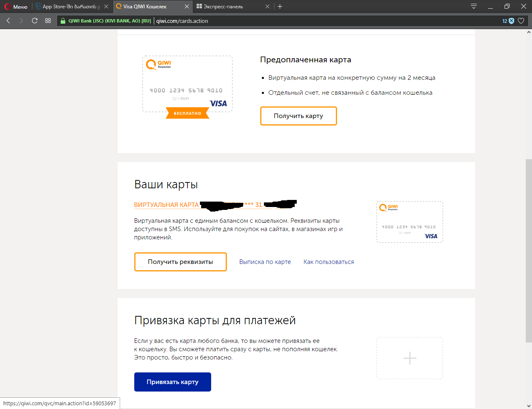
Task: Click the green security lock icon
Action: tap(63, 21)
